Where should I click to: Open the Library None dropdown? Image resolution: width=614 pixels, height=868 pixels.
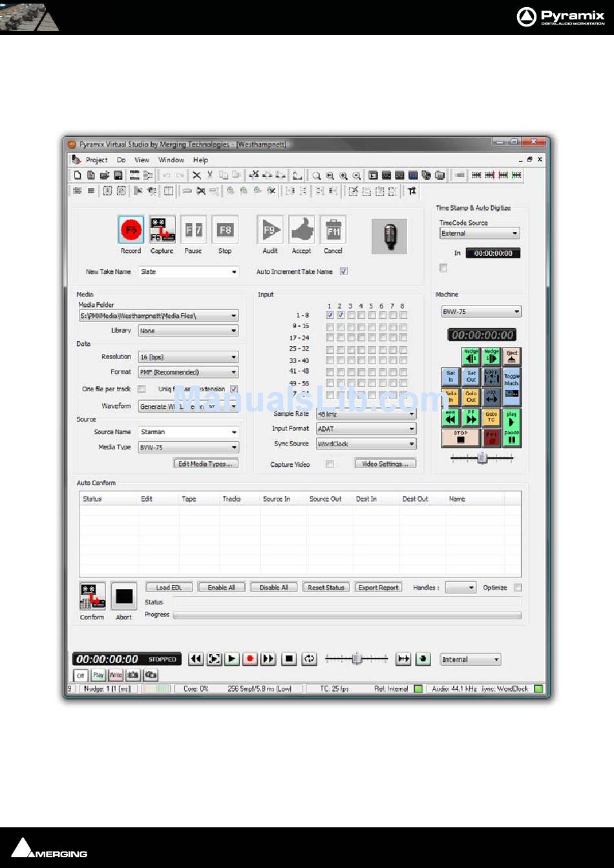point(188,331)
